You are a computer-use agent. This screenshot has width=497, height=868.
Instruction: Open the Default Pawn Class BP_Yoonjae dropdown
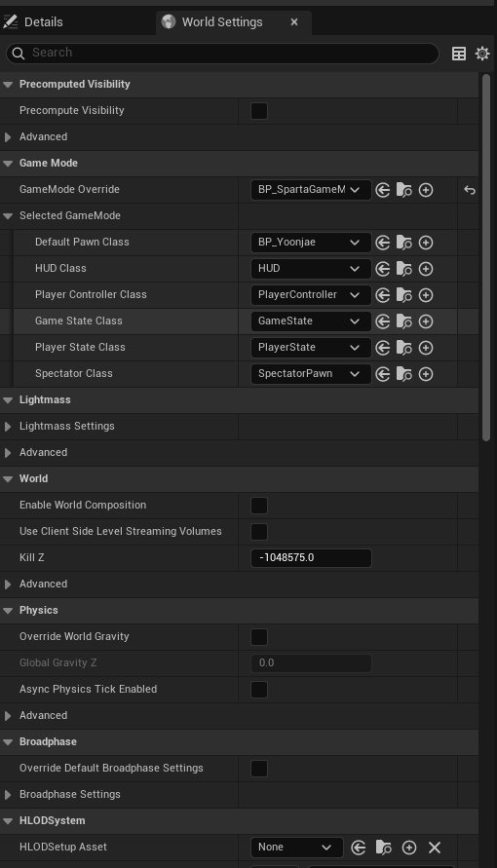click(311, 243)
